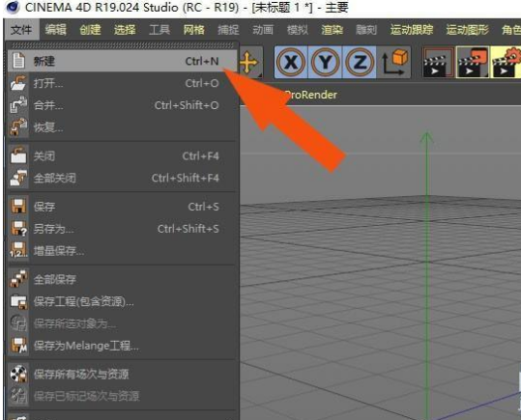Click the disk icon beside 保存为Melange工程
The height and width of the screenshot is (420, 521).
pos(19,346)
